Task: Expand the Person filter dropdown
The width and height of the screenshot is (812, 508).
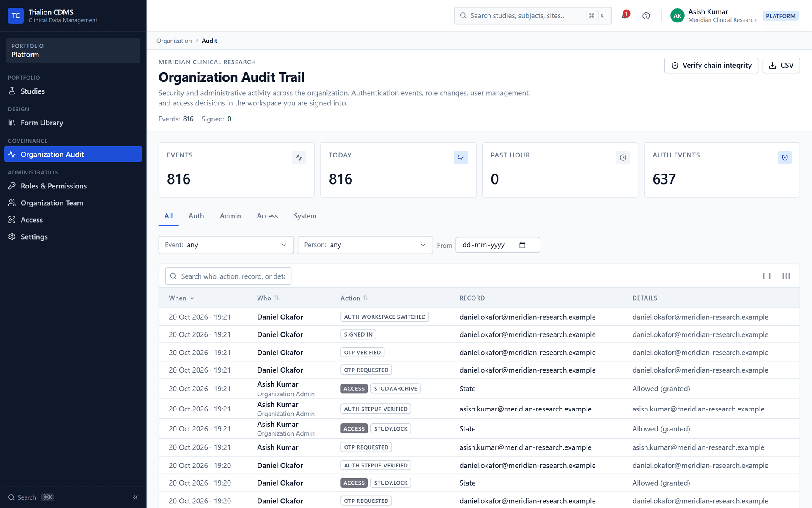Action: (365, 245)
